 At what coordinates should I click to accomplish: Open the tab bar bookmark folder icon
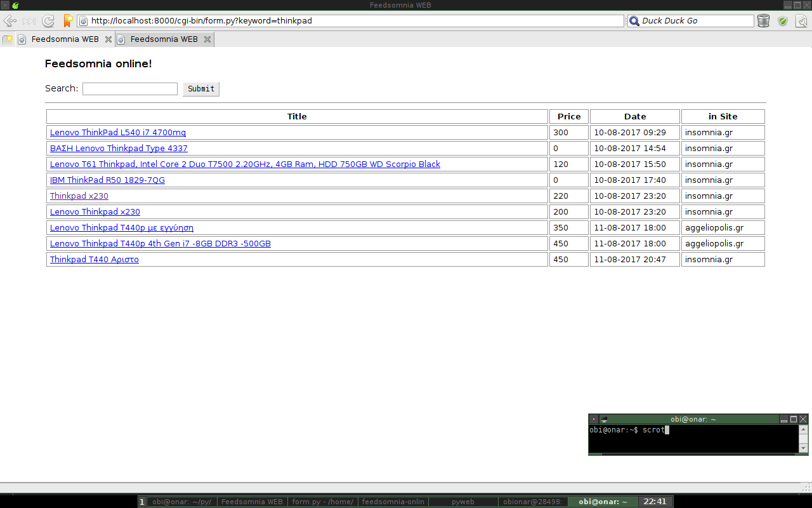[8, 39]
